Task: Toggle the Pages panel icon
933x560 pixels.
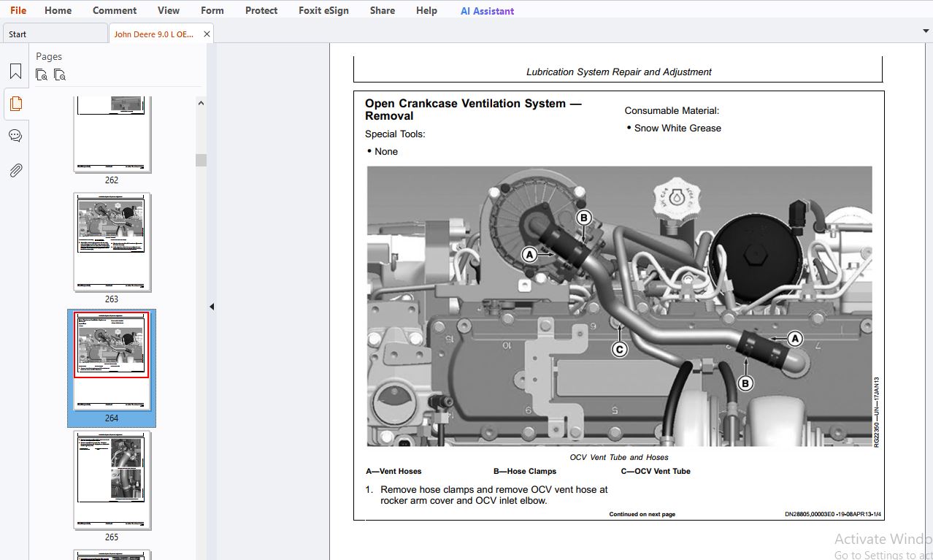Action: point(15,104)
